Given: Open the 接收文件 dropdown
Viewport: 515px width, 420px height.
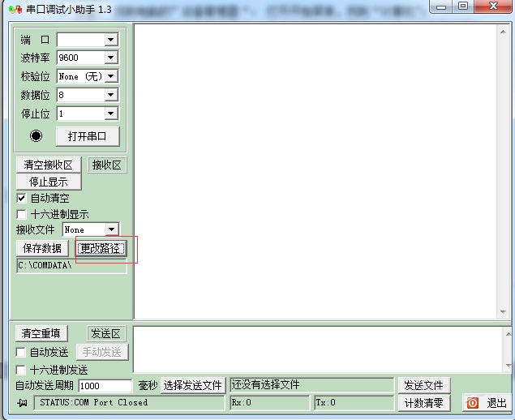Looking at the screenshot, I should pos(111,229).
